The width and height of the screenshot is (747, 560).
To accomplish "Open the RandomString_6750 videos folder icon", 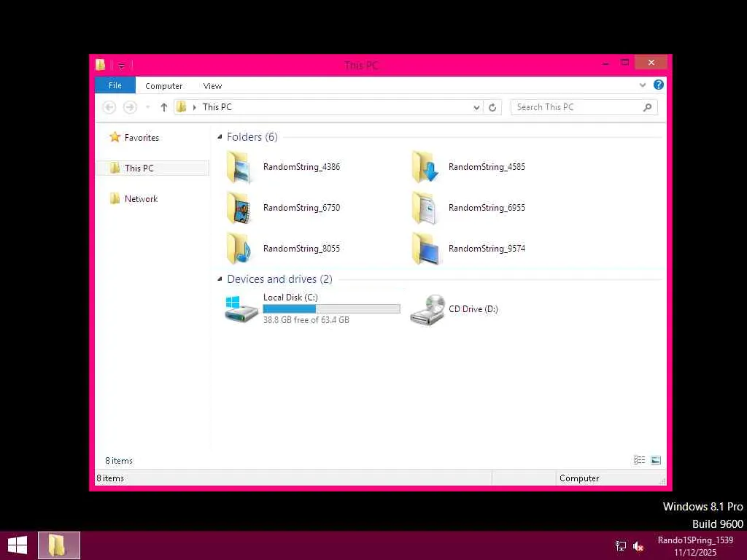I will [x=239, y=208].
